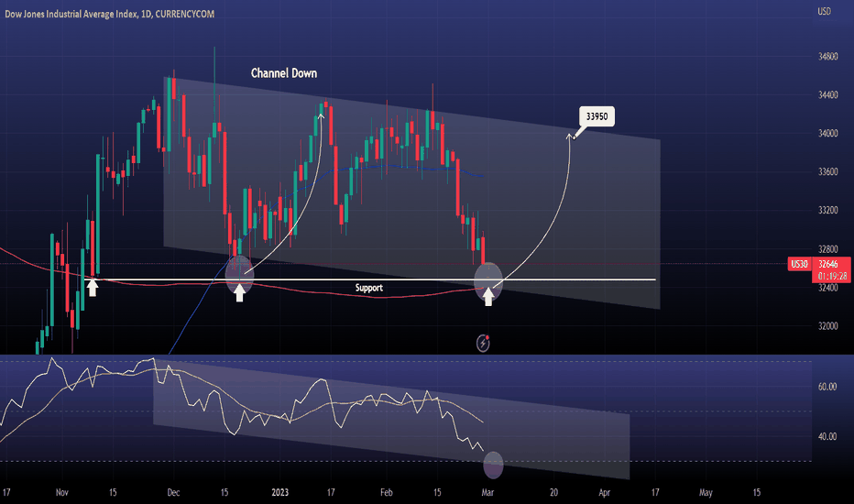Click the Feb date on time axis
Screen dimensions: 854x504
386,493
